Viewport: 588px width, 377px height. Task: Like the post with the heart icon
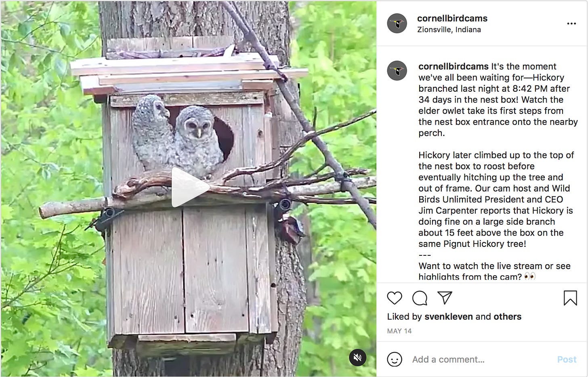point(395,298)
